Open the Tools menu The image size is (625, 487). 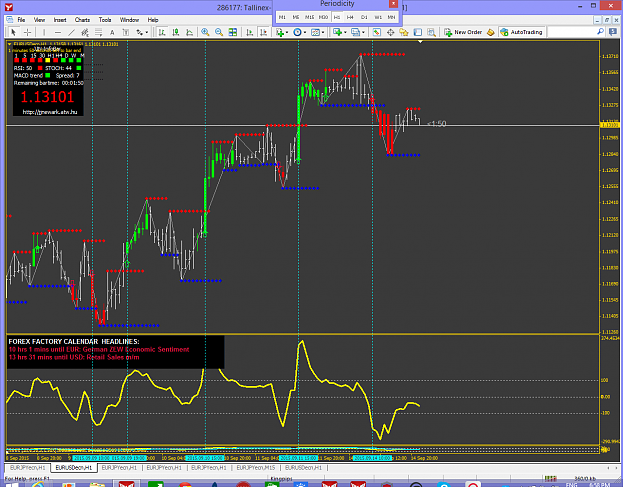click(105, 20)
